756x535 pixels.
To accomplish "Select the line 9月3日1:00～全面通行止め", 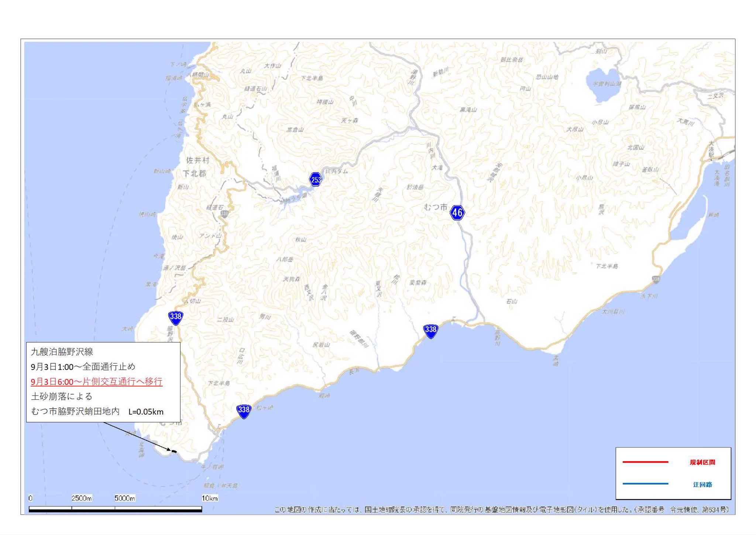I will pyautogui.click(x=83, y=367).
